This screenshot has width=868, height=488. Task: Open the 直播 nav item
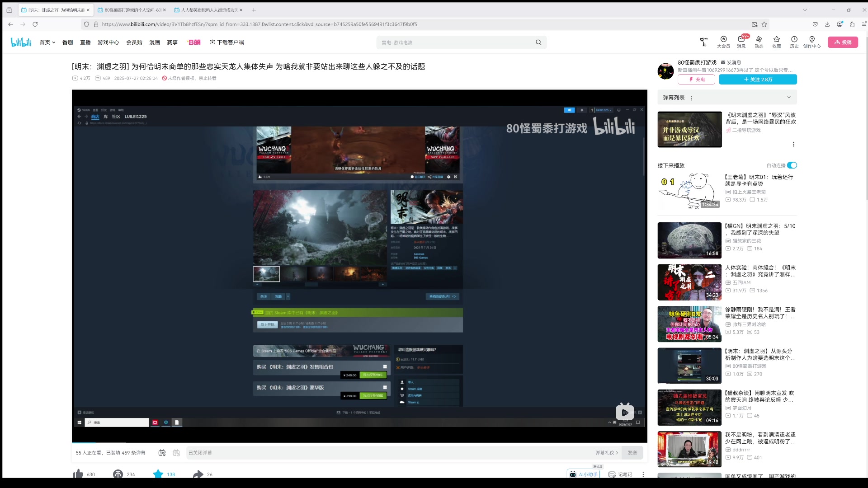[x=85, y=42]
